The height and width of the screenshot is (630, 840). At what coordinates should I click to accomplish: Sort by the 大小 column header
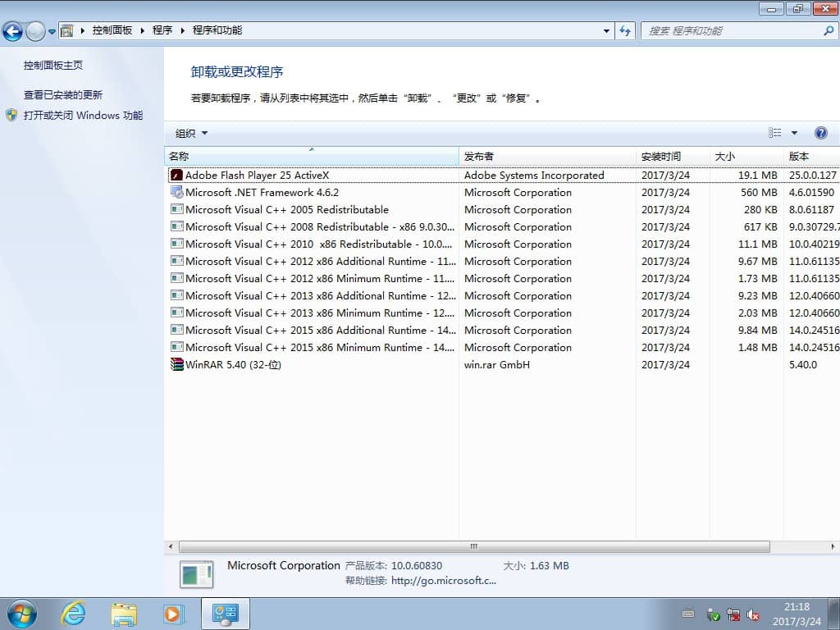click(746, 156)
